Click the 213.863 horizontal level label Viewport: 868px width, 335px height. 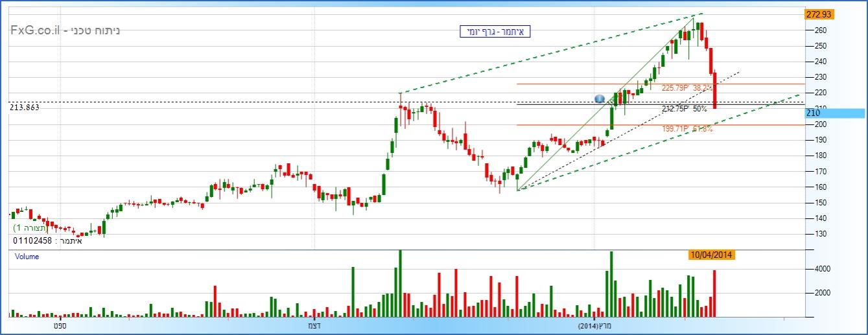25,108
